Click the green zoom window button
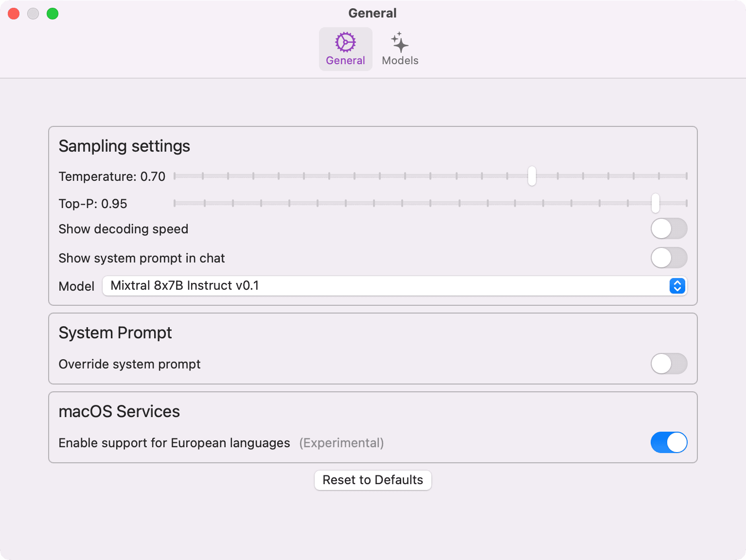This screenshot has width=746, height=560. (53, 14)
